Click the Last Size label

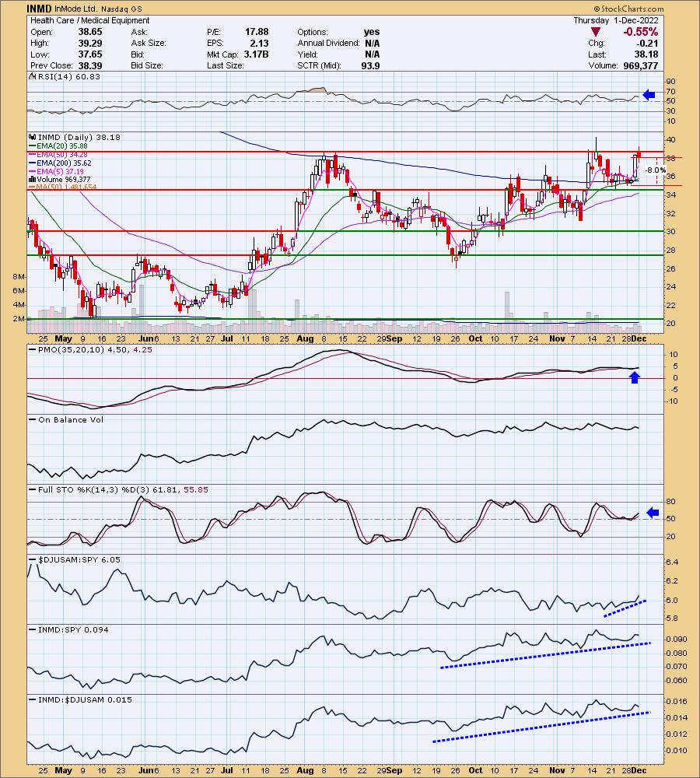[226, 65]
